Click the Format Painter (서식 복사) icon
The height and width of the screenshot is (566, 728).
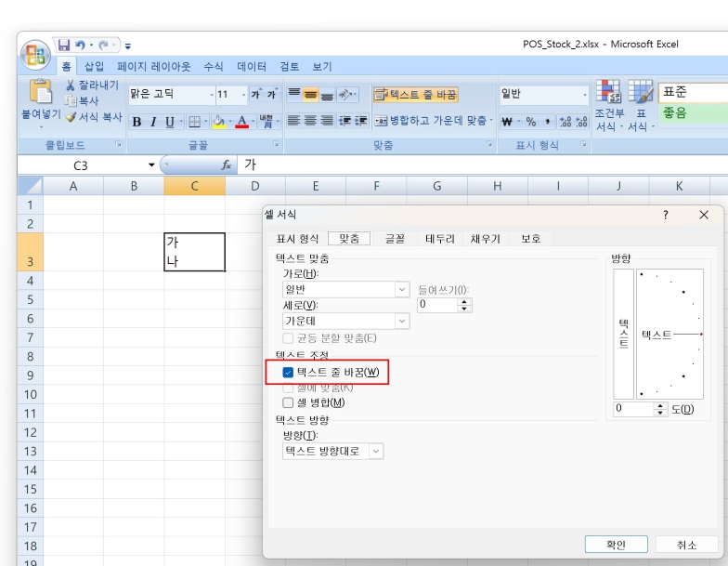71,117
